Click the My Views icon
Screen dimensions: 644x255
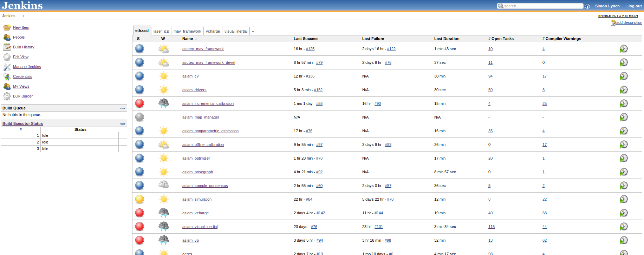7,86
